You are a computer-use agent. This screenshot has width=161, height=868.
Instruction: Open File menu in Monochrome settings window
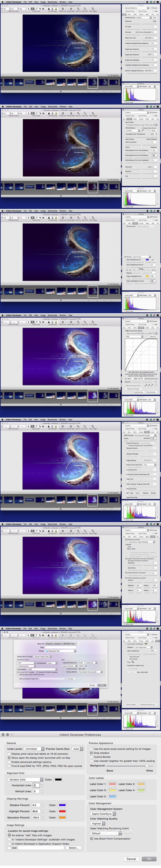pos(25,211)
